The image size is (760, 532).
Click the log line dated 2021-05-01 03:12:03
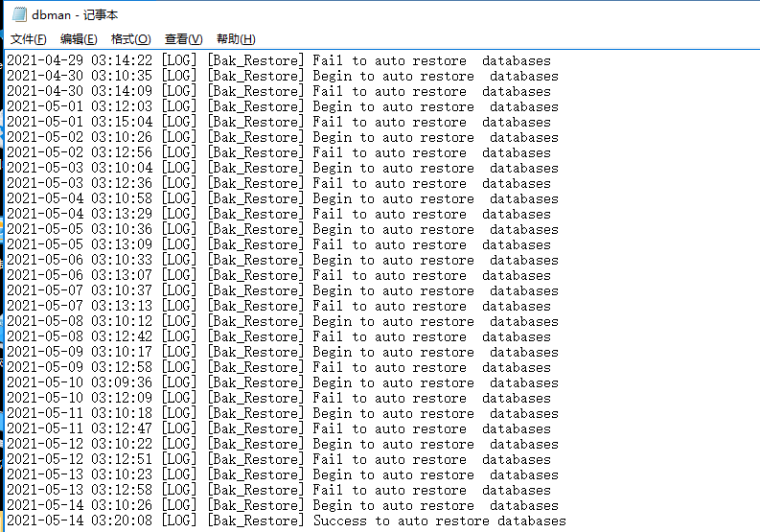point(283,106)
